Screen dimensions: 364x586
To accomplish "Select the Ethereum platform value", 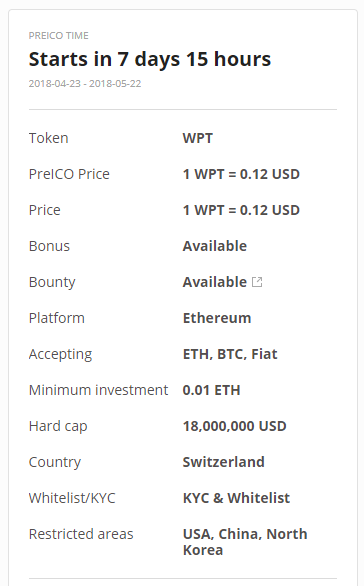I will click(x=217, y=318).
